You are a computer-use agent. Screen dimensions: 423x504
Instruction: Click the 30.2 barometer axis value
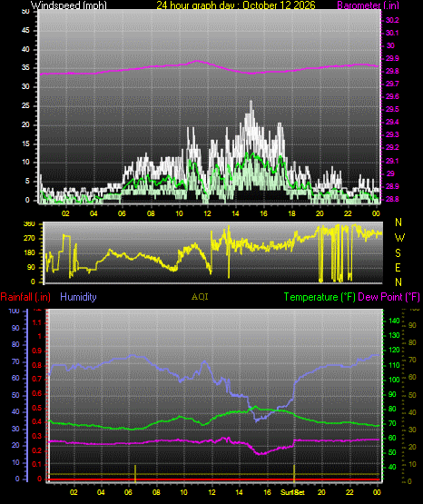click(392, 20)
